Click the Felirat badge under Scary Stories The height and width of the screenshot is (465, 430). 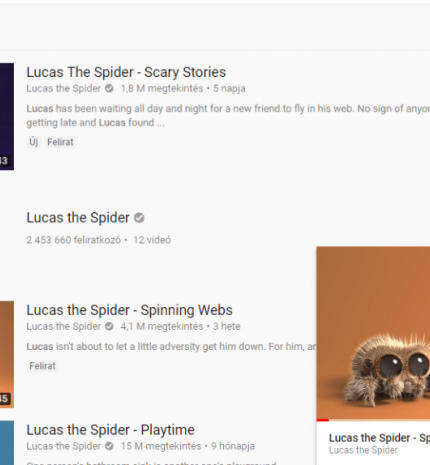click(x=60, y=142)
